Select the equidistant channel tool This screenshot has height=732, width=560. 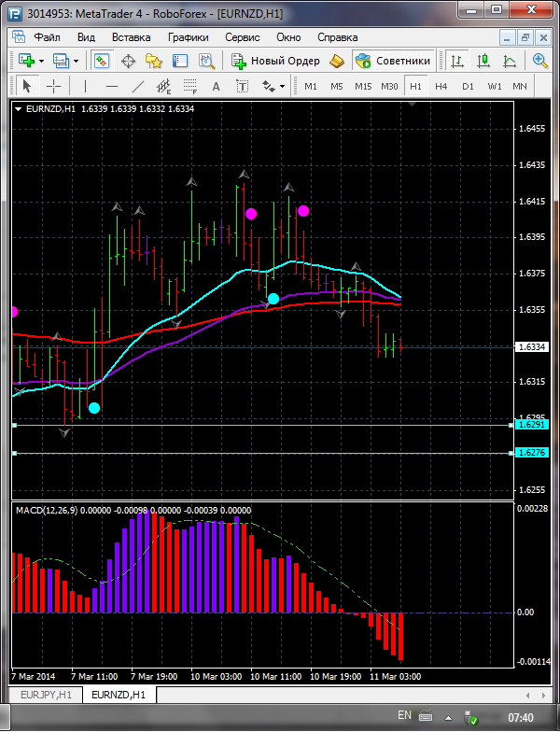pyautogui.click(x=164, y=86)
